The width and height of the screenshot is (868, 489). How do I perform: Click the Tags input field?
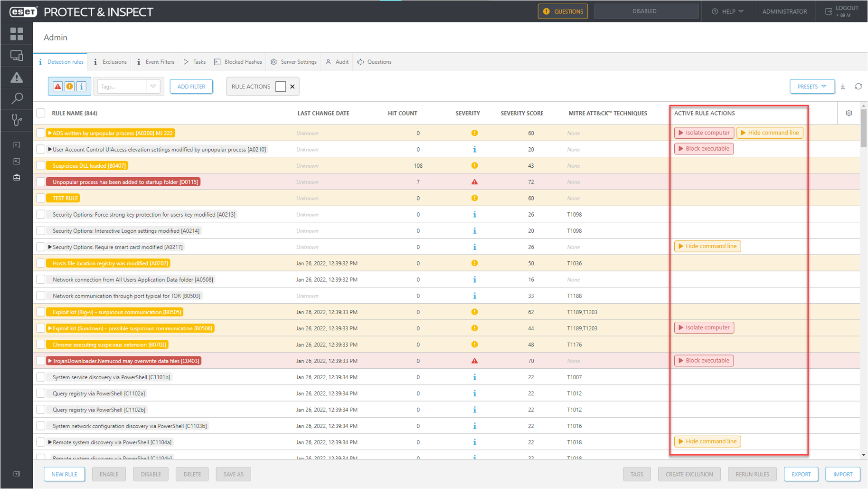[x=122, y=86]
